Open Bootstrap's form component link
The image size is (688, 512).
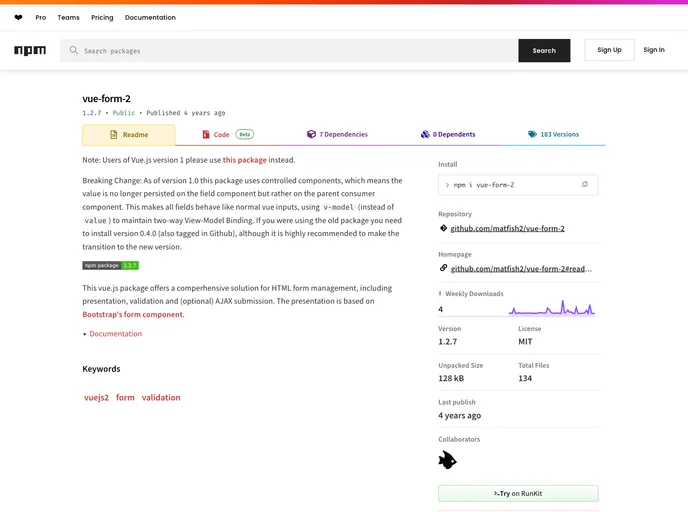click(133, 315)
